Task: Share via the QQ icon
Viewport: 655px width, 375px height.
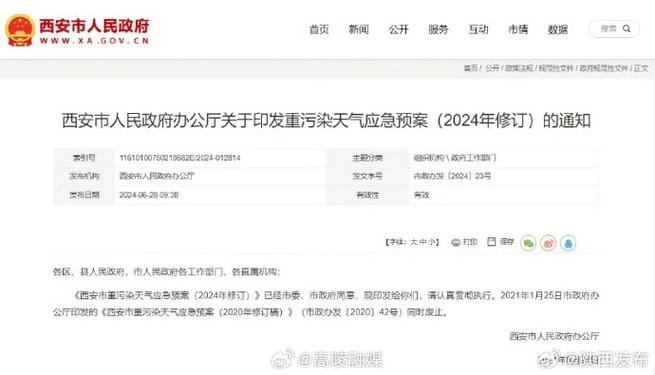Action: click(568, 243)
